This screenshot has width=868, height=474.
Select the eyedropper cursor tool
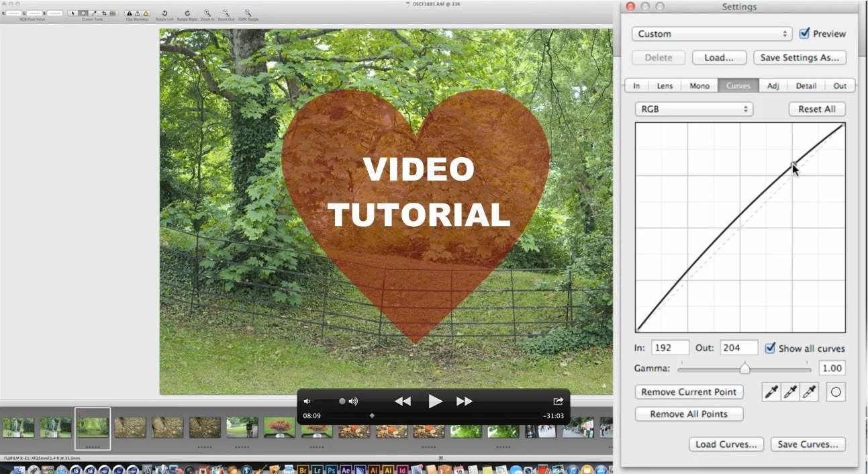coord(93,13)
